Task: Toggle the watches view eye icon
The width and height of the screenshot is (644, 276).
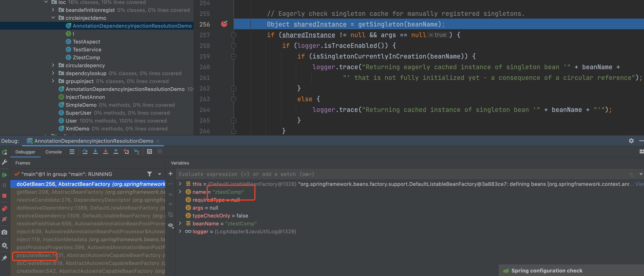Action: pos(171,225)
